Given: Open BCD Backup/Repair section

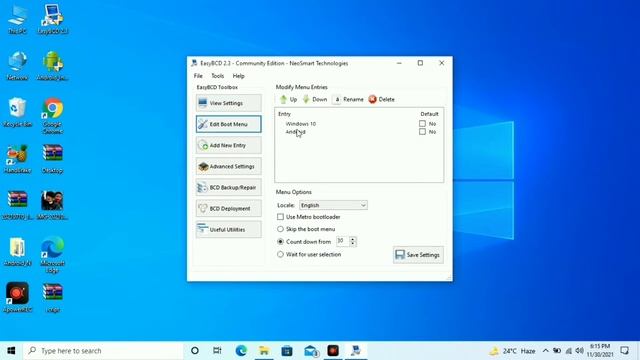Looking at the screenshot, I should (x=229, y=187).
